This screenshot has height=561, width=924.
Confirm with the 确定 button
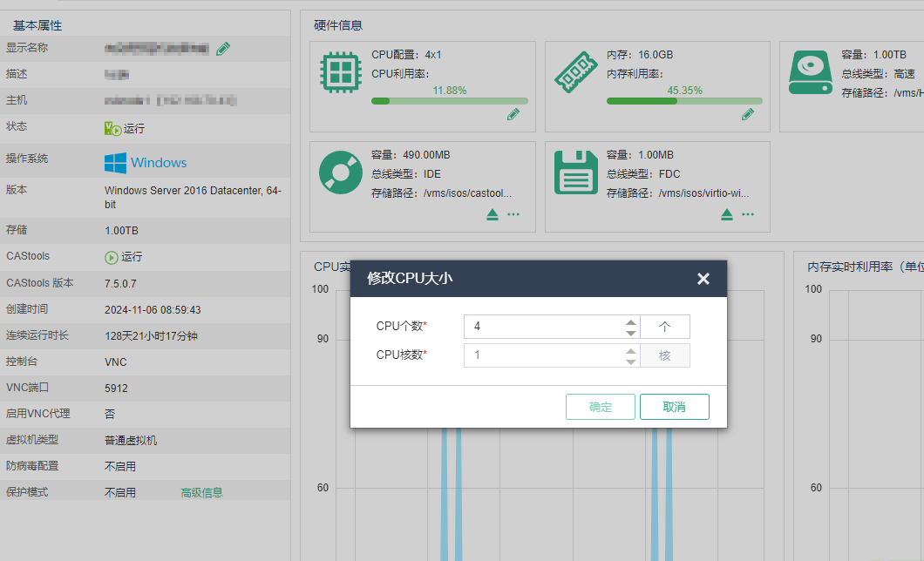pos(601,407)
